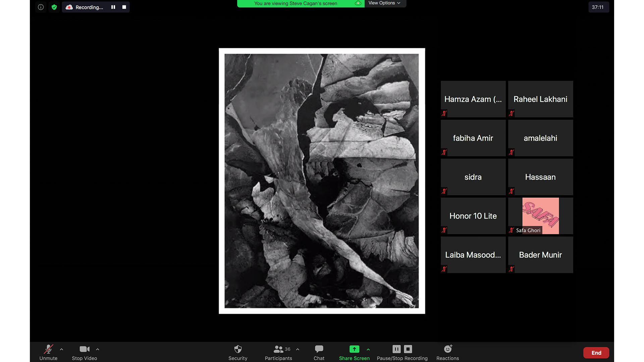Click the red End meeting button

coord(596,353)
